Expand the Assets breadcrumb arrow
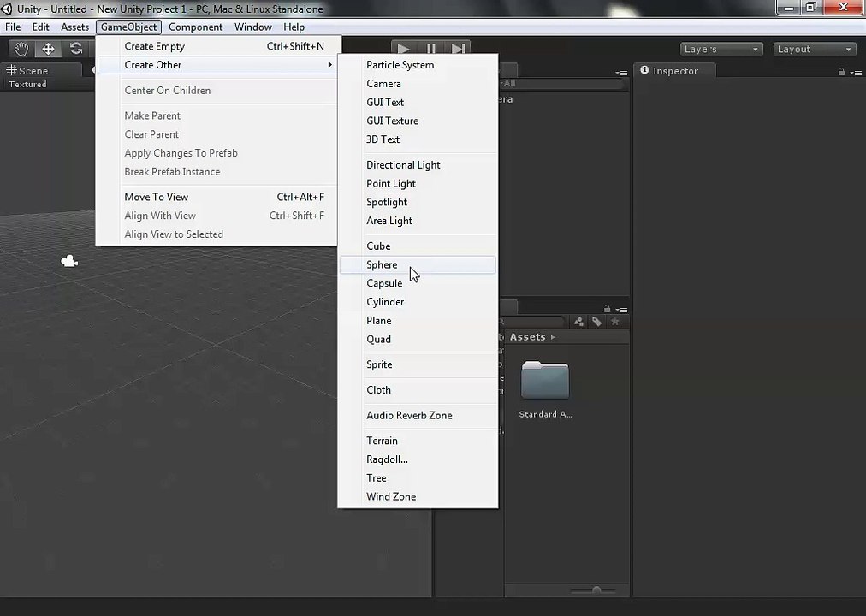Image resolution: width=866 pixels, height=616 pixels. [x=553, y=337]
